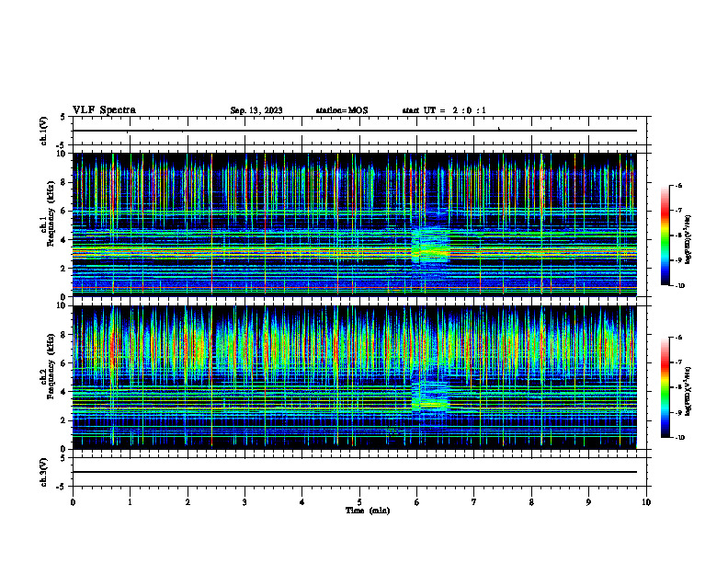This screenshot has width=728, height=563.
Task: Click the "station=MOS" label
Action: click(x=342, y=110)
